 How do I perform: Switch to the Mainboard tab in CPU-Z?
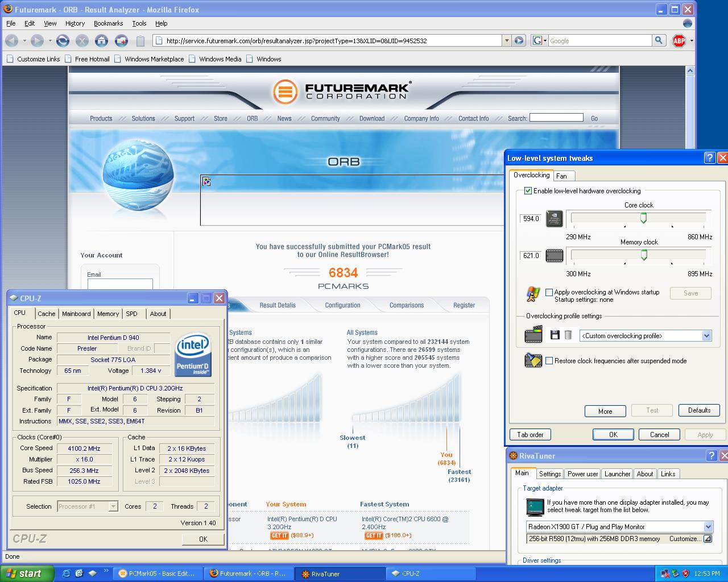pyautogui.click(x=76, y=314)
